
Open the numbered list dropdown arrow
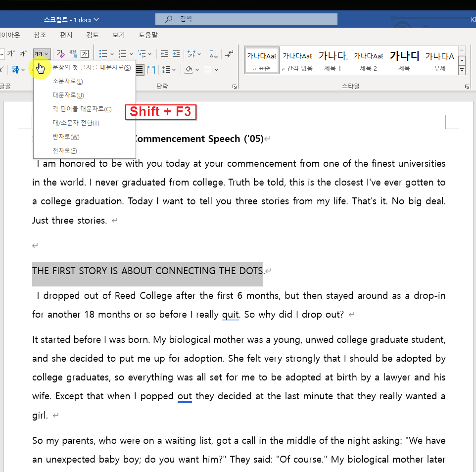[x=132, y=54]
